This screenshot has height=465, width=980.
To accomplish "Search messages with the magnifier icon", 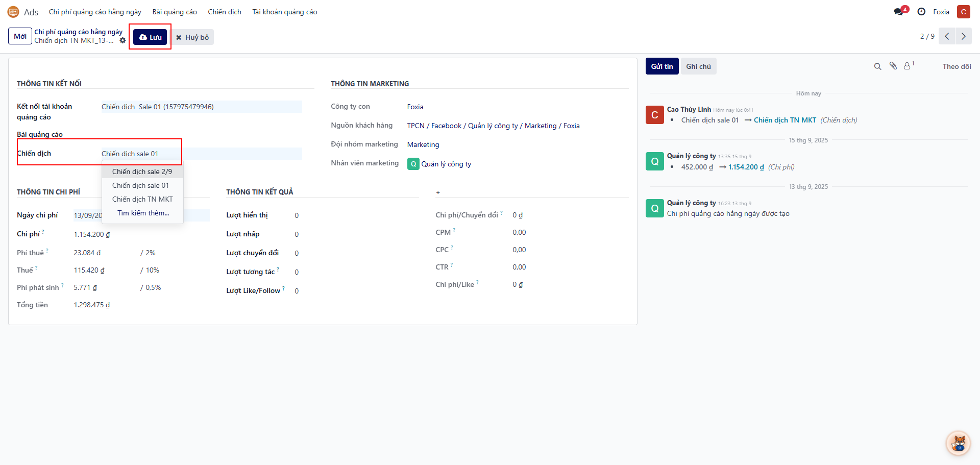I will tap(877, 66).
